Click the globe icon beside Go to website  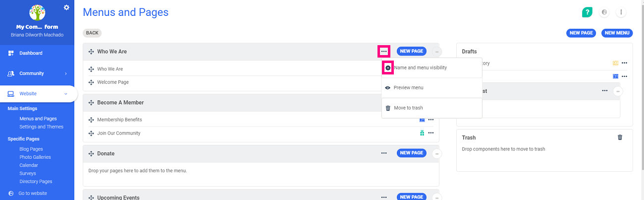(11, 194)
